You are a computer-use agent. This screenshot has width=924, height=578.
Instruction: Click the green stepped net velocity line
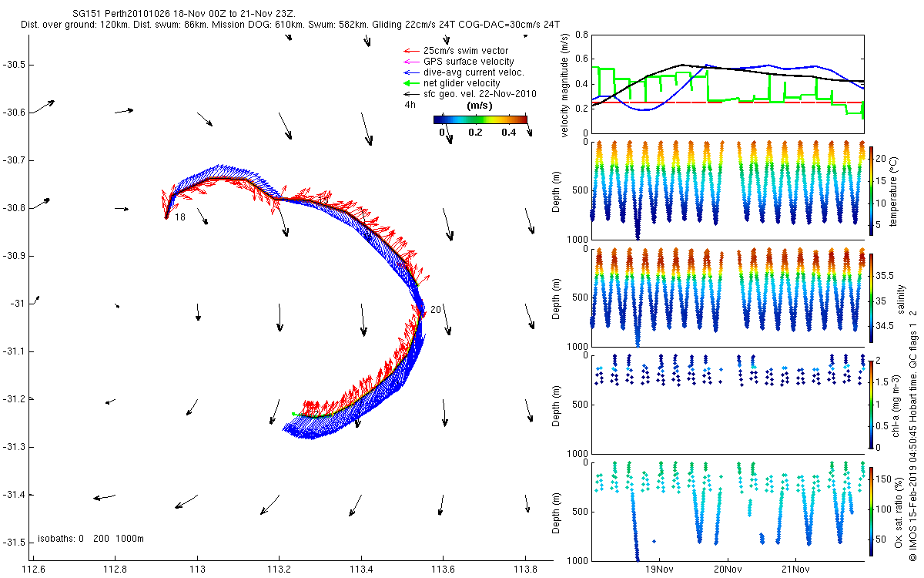pos(728,99)
